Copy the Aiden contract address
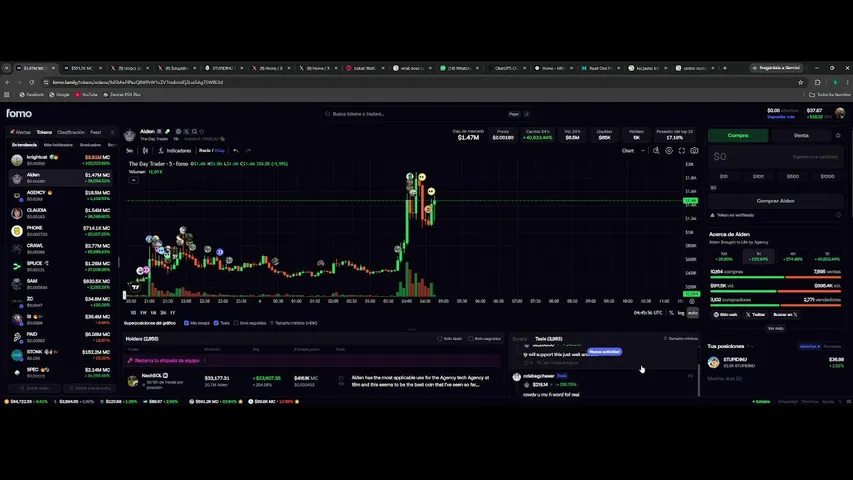The height and width of the screenshot is (480, 853). tap(222, 139)
